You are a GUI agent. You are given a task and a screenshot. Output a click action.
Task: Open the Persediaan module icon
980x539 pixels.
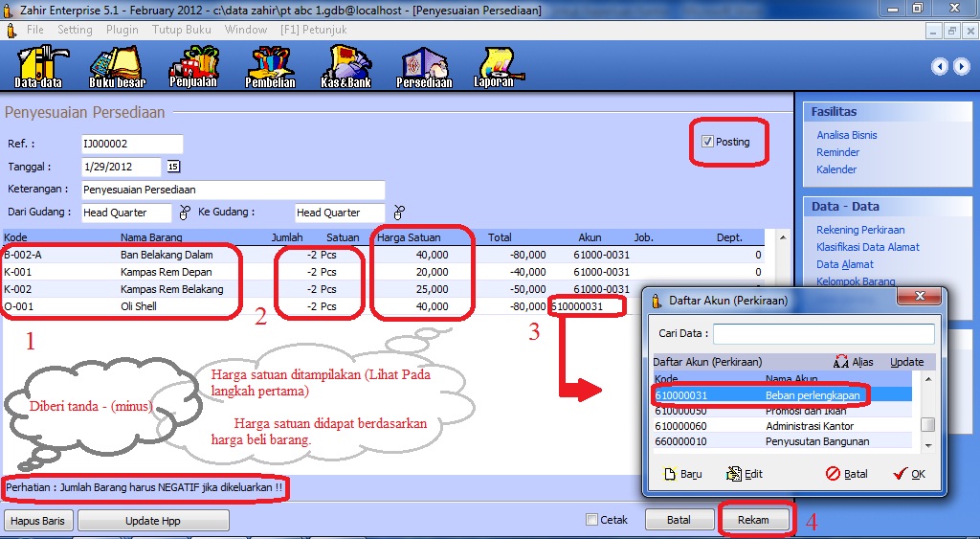tap(424, 65)
